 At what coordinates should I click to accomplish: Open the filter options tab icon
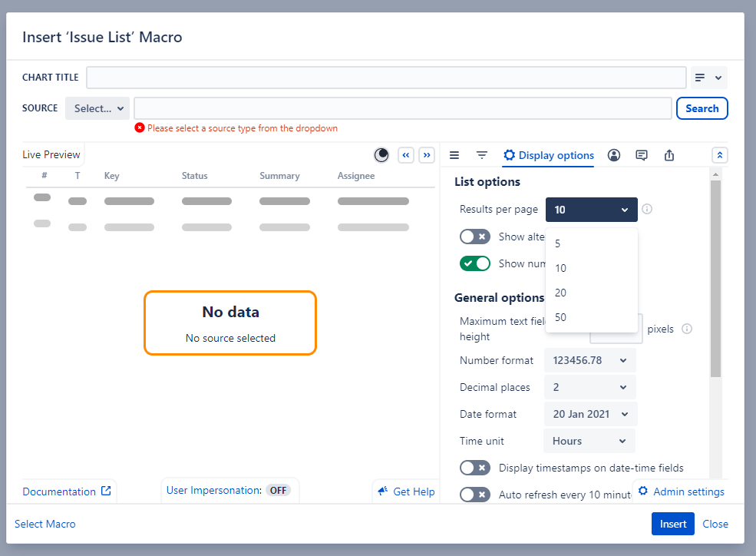[482, 155]
